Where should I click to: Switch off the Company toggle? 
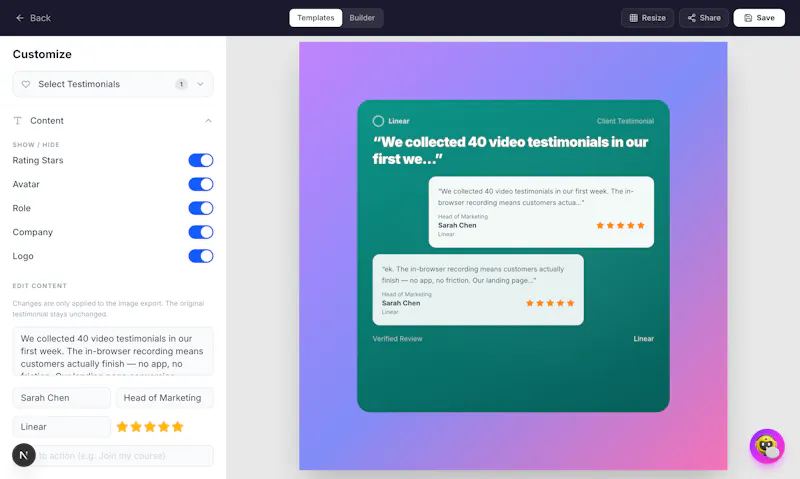(x=201, y=232)
